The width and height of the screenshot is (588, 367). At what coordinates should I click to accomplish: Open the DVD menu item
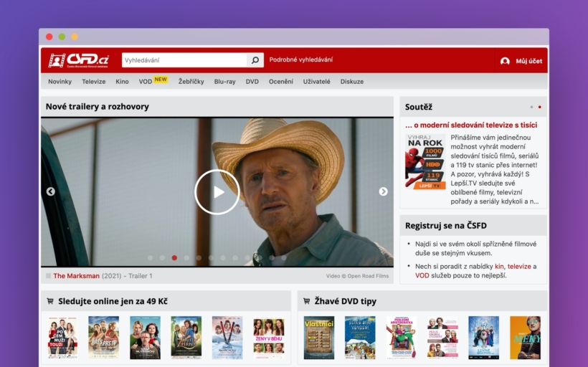(x=252, y=81)
